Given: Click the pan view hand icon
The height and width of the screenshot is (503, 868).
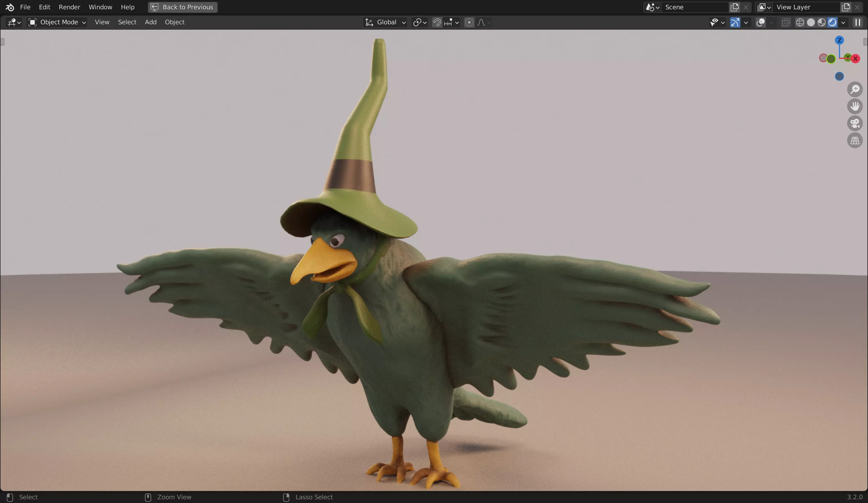Looking at the screenshot, I should pyautogui.click(x=854, y=106).
